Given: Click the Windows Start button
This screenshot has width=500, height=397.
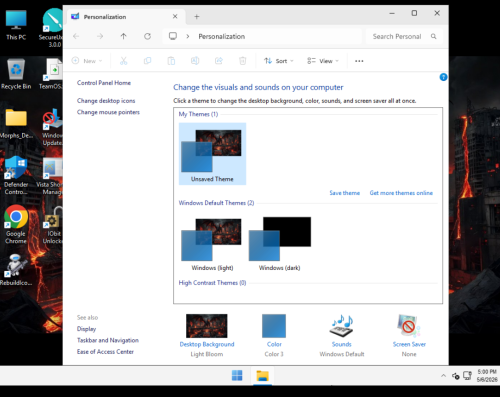Looking at the screenshot, I should pos(237,375).
